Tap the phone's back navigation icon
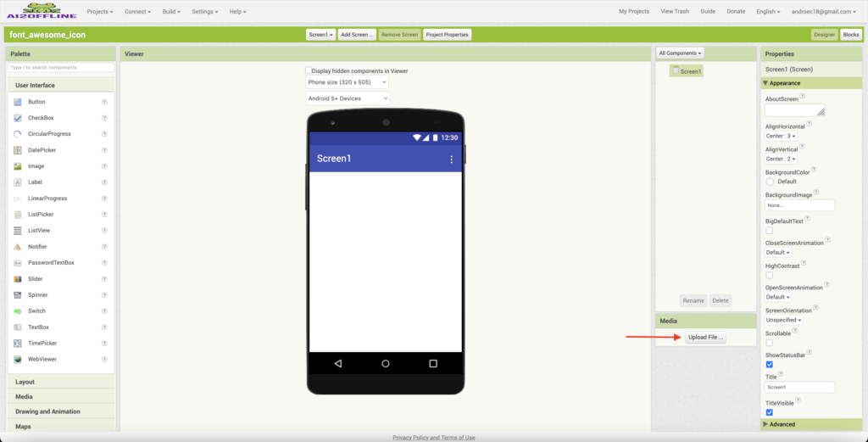The width and height of the screenshot is (868, 442). pyautogui.click(x=338, y=364)
